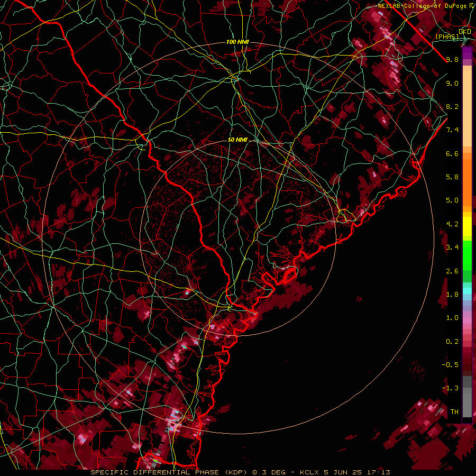
Task: Click the [PHAS] unit label above color bar
Action: (x=447, y=37)
